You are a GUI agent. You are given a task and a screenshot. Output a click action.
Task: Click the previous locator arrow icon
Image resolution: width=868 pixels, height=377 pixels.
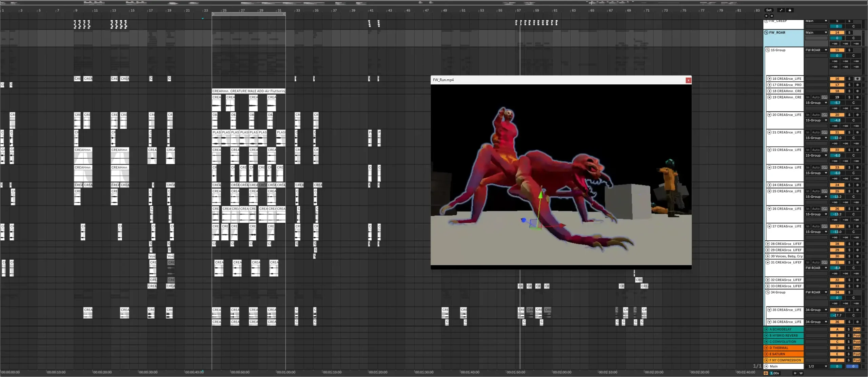[x=767, y=16]
